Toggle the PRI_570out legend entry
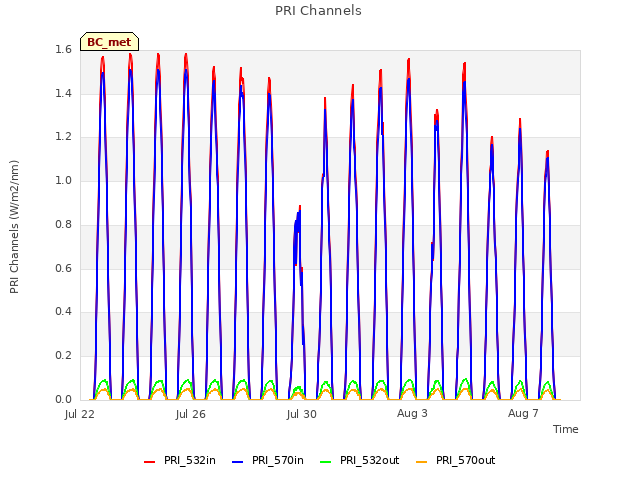The width and height of the screenshot is (640, 480). click(x=456, y=461)
